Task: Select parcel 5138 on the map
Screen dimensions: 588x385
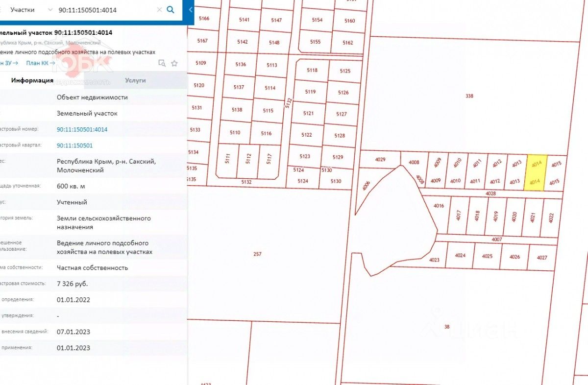Action: pyautogui.click(x=237, y=110)
